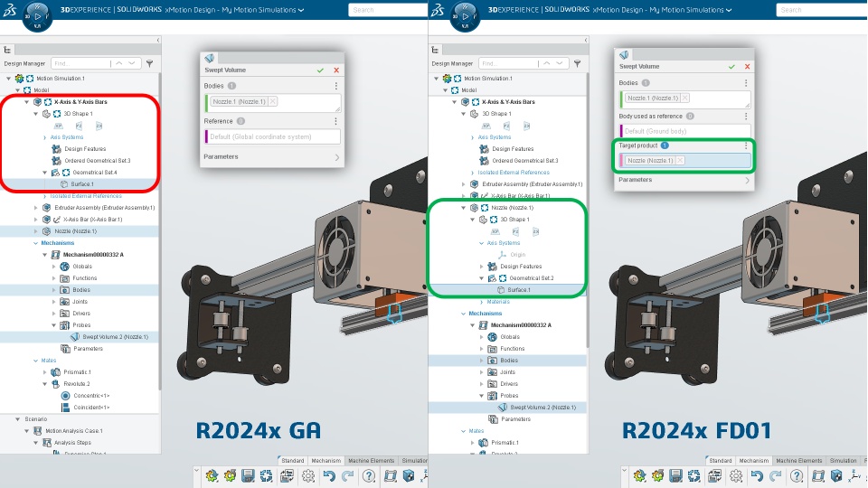The width and height of the screenshot is (868, 488).
Task: Click Find previous arrow in left Design Manager
Action: [x=119, y=63]
